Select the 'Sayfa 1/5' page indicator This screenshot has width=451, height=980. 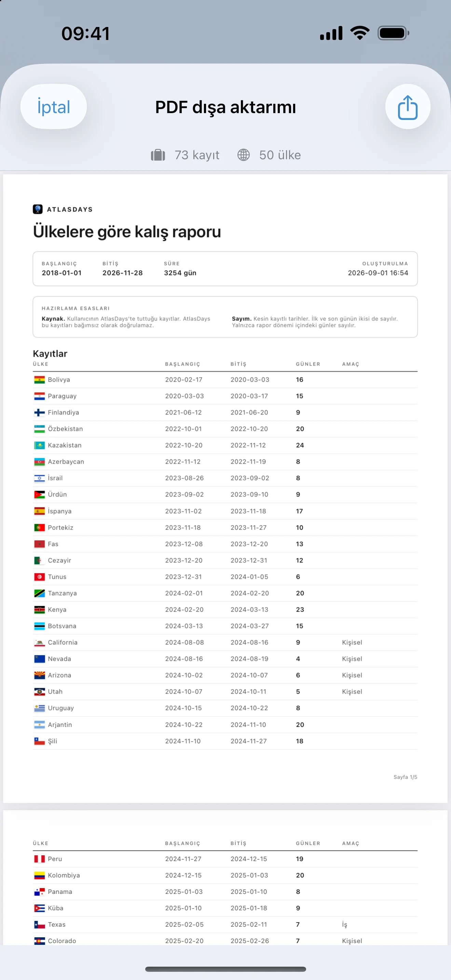[x=405, y=777]
